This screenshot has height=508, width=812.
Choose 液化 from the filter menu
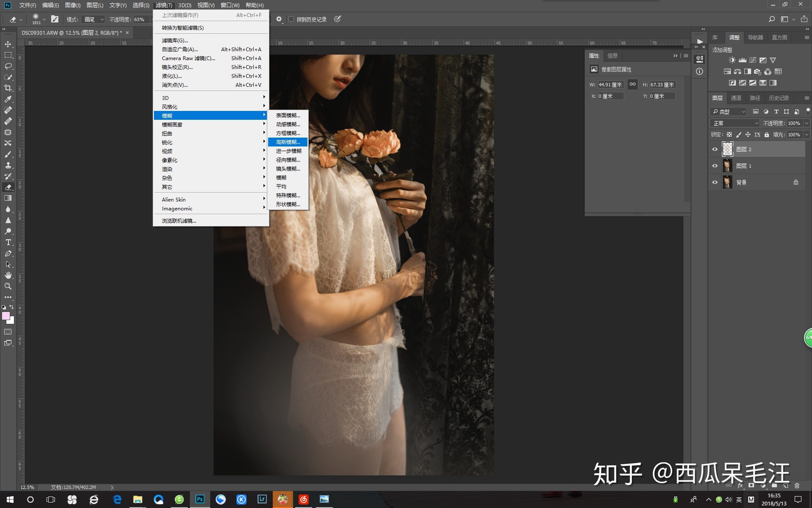click(x=211, y=76)
